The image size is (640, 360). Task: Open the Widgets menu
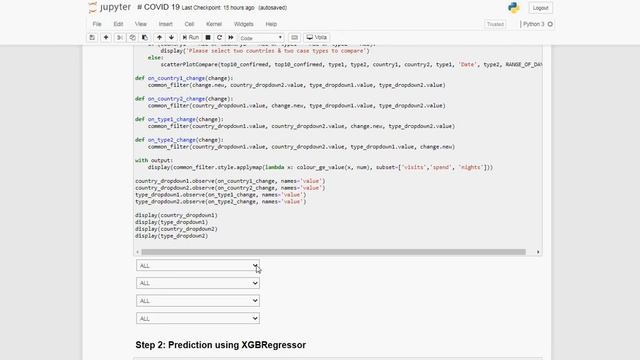(x=244, y=24)
